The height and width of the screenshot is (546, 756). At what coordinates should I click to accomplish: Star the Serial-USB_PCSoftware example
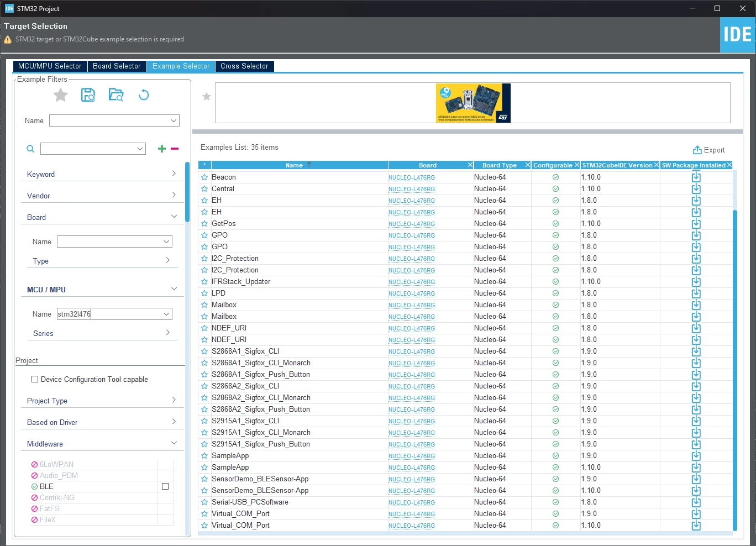point(204,502)
